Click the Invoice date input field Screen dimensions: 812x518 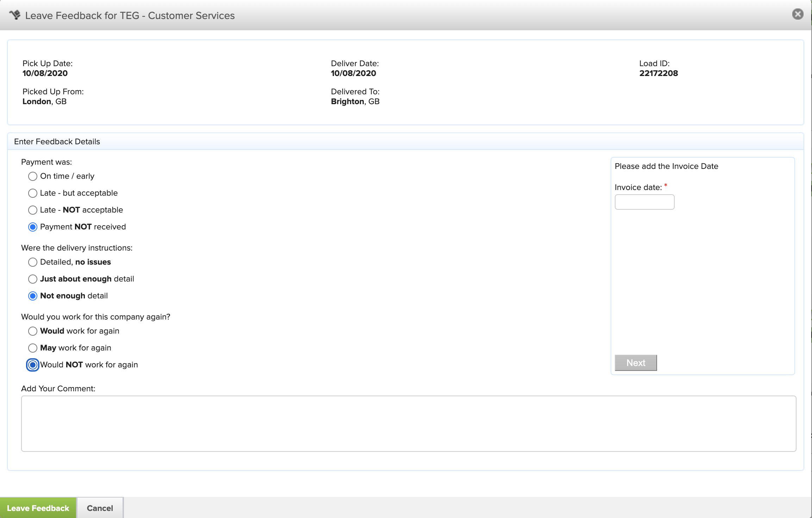pos(644,202)
